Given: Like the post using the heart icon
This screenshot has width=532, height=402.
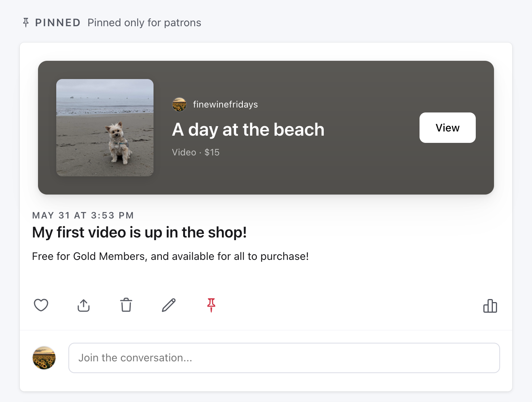Looking at the screenshot, I should coord(41,305).
